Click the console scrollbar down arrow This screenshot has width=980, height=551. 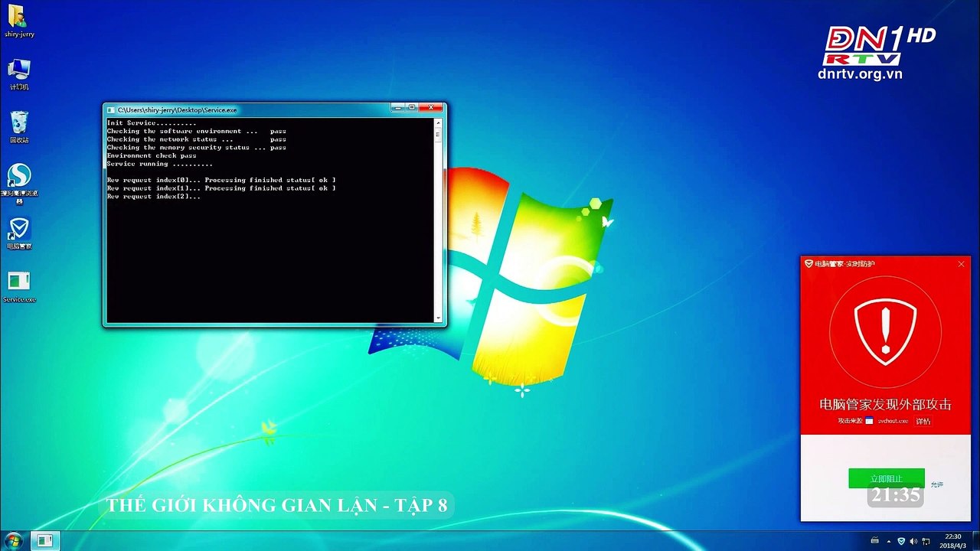[x=438, y=318]
